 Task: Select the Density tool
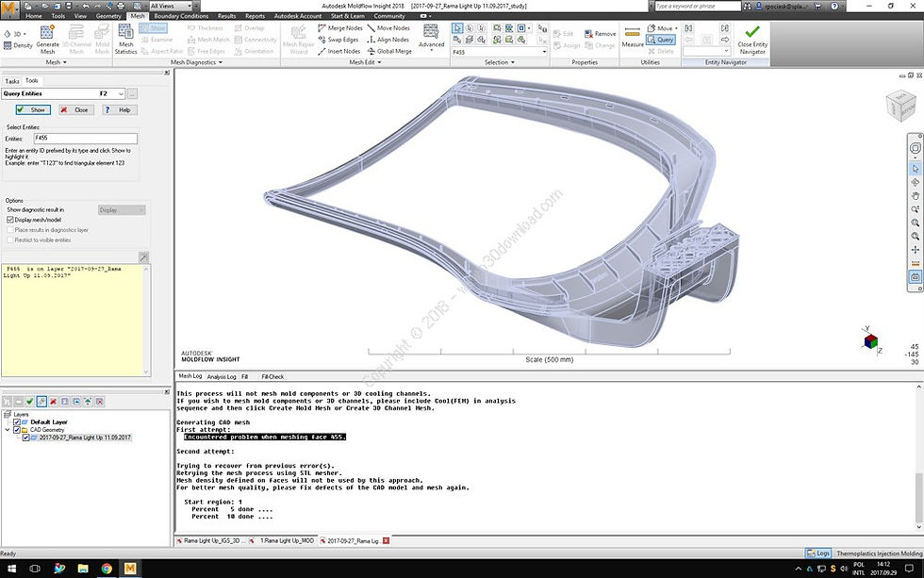pos(18,45)
